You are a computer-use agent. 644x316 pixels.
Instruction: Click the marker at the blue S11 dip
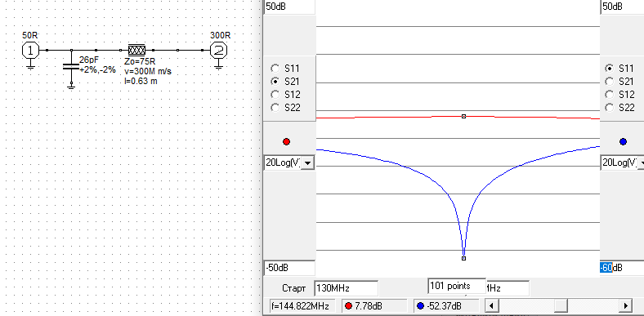[x=463, y=258]
